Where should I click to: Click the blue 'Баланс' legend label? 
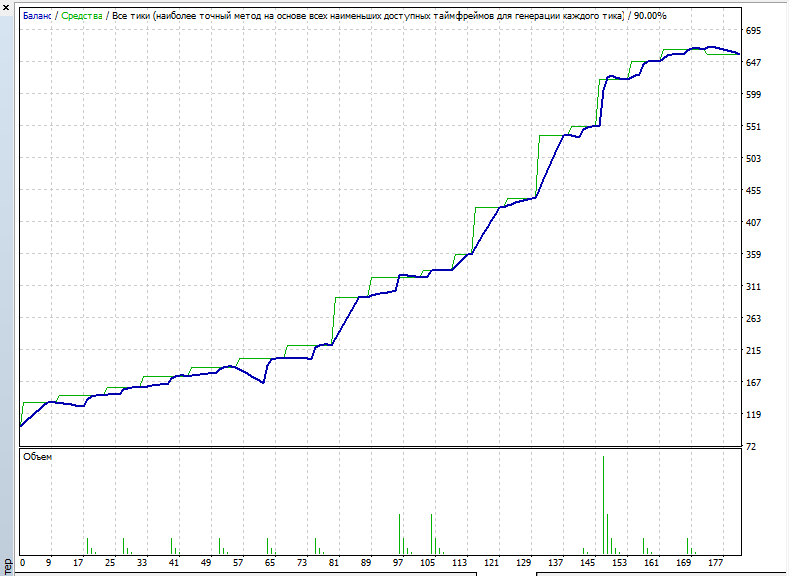(x=37, y=16)
